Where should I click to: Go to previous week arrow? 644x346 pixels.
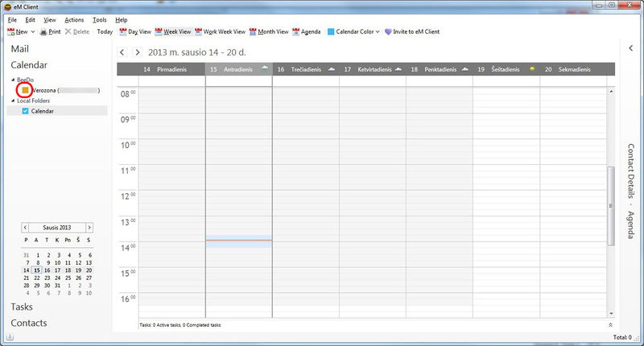122,52
